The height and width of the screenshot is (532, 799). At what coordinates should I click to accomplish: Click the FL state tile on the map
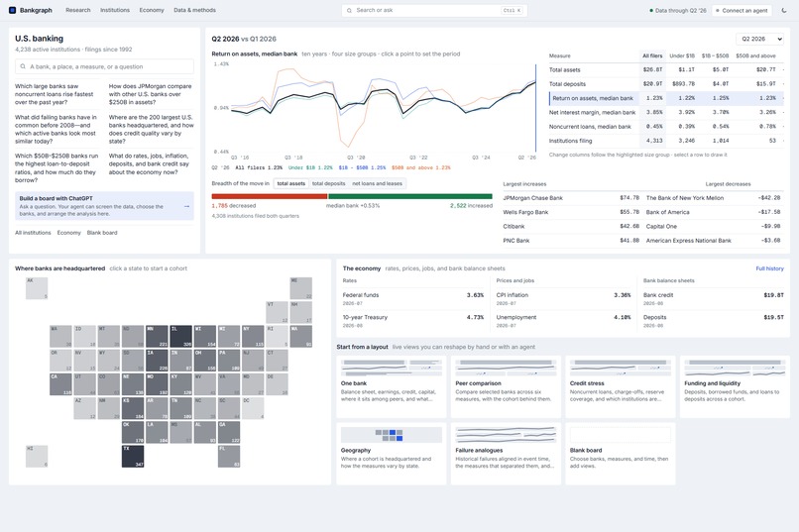coord(229,456)
